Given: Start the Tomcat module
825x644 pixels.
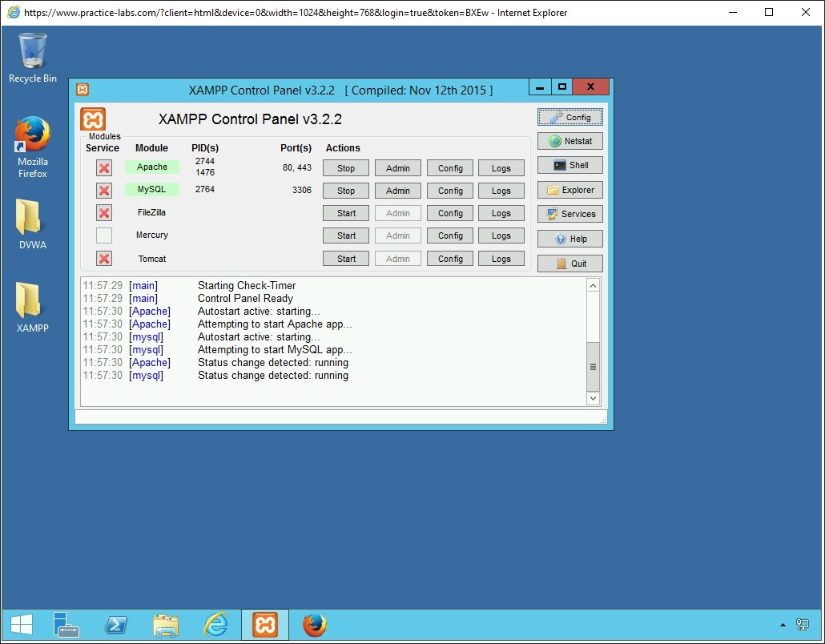Looking at the screenshot, I should [x=346, y=259].
